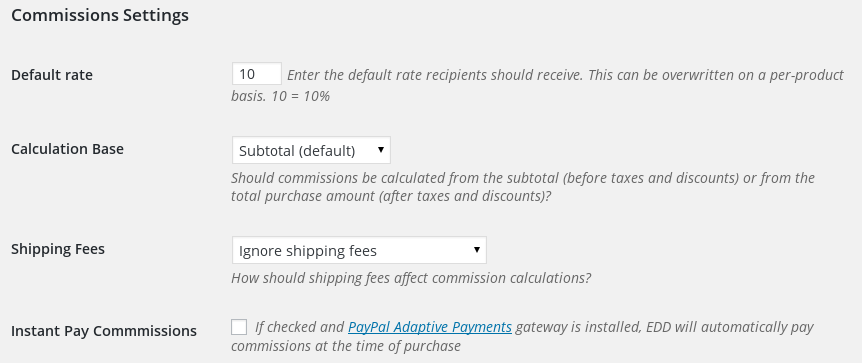Click the arrow on Ignore shipping fees select
Image resolution: width=862 pixels, height=363 pixels.
[x=477, y=250]
